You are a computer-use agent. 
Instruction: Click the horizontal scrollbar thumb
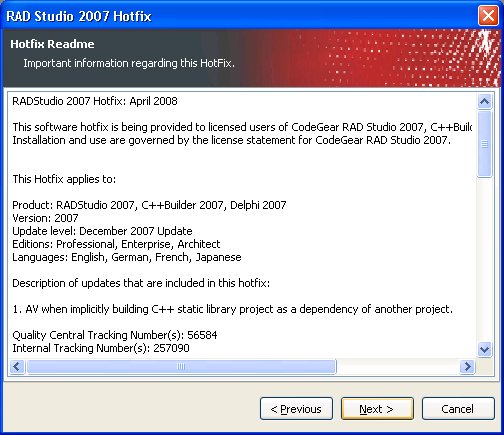[181, 366]
